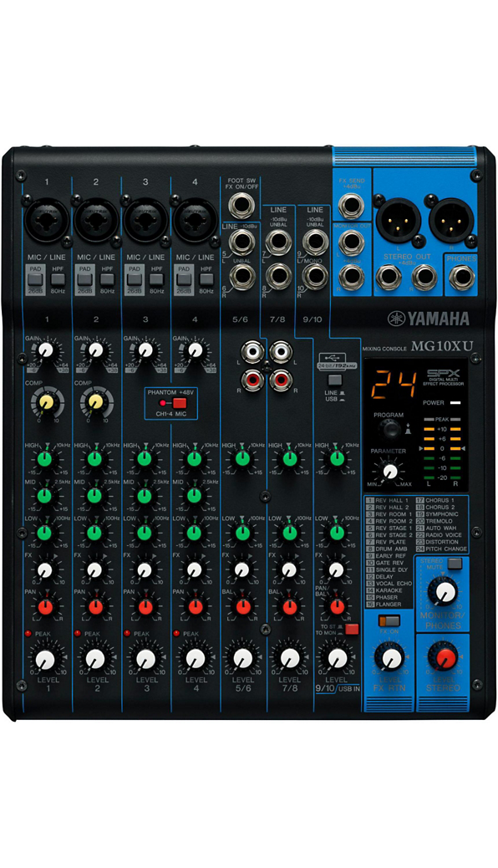Switch on PHANTOM +48V for CH1-4
Screen dimensions: 498x868
pyautogui.click(x=180, y=402)
